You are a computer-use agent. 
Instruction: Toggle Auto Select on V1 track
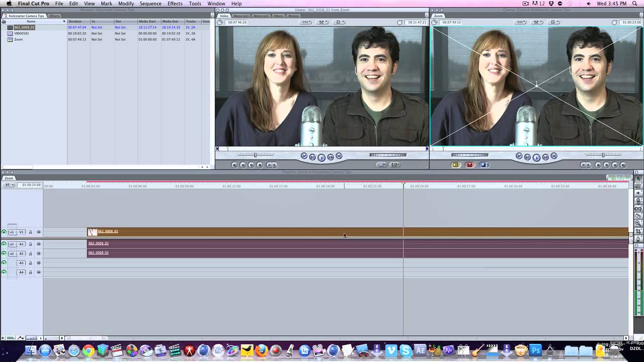click(39, 232)
